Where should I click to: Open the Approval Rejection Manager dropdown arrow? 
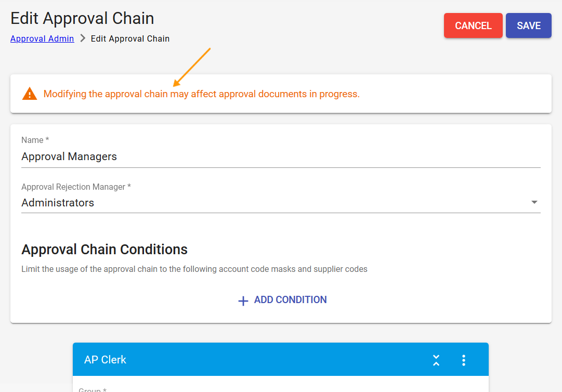click(x=534, y=203)
